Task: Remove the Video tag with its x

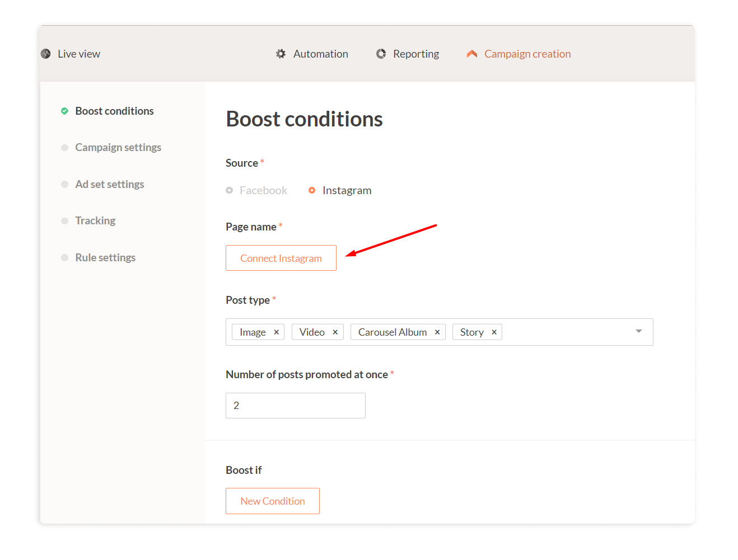Action: (335, 332)
